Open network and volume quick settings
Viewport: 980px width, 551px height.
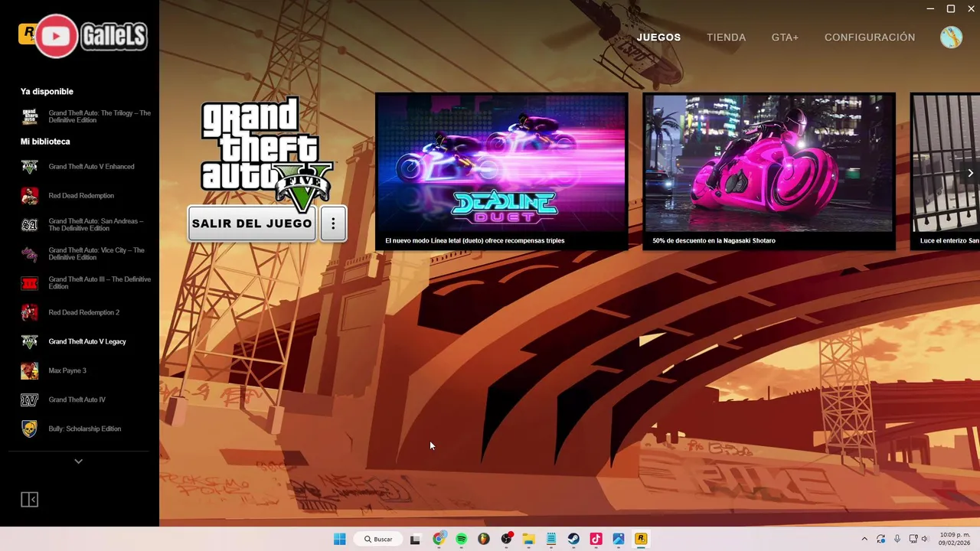[x=919, y=539]
